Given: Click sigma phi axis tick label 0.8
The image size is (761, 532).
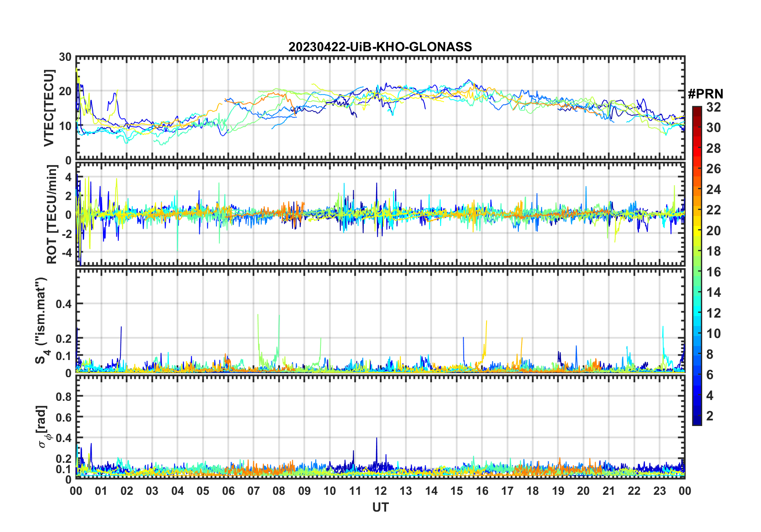Looking at the screenshot, I should click(x=64, y=396).
